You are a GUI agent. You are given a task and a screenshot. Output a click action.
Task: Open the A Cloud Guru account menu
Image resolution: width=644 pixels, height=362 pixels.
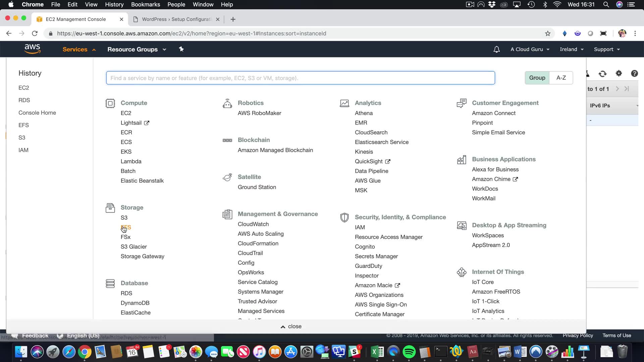pos(530,49)
